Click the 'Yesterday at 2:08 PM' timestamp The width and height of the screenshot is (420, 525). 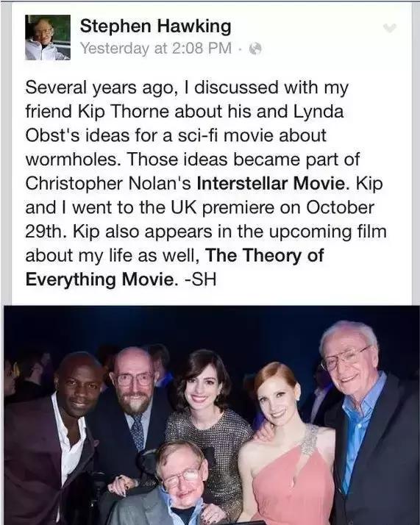pyautogui.click(x=156, y=49)
